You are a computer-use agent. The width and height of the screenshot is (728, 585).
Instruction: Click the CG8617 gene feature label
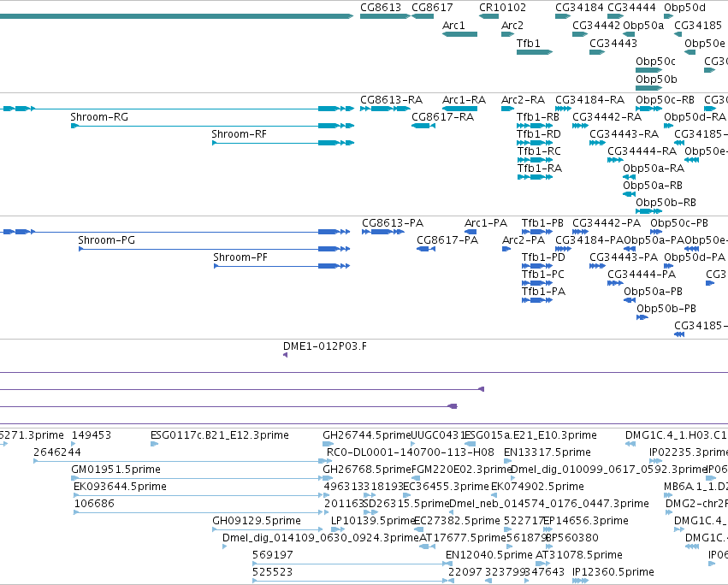432,8
